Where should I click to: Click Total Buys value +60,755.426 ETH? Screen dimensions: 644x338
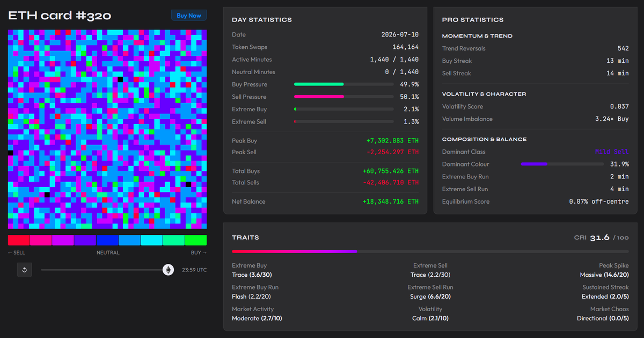click(x=391, y=171)
